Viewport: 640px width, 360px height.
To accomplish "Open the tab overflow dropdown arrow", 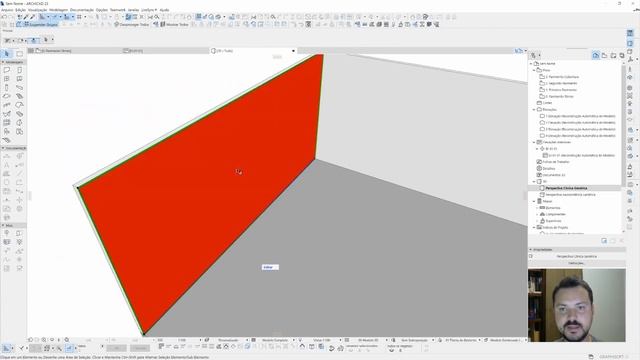I will (x=526, y=51).
